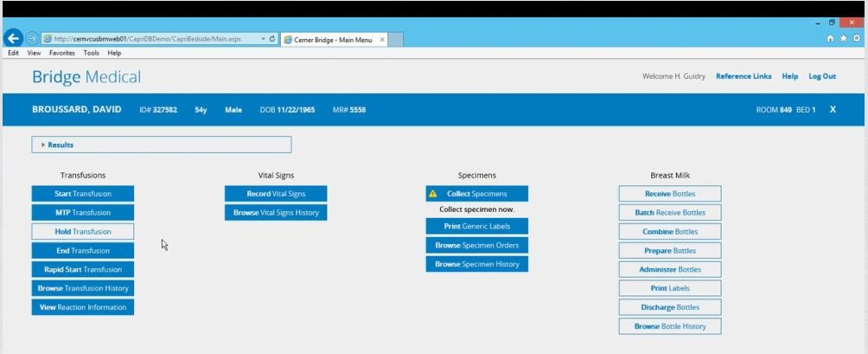The image size is (868, 354).
Task: Select the Cerner Bridge - Main Menu tab
Action: click(334, 39)
